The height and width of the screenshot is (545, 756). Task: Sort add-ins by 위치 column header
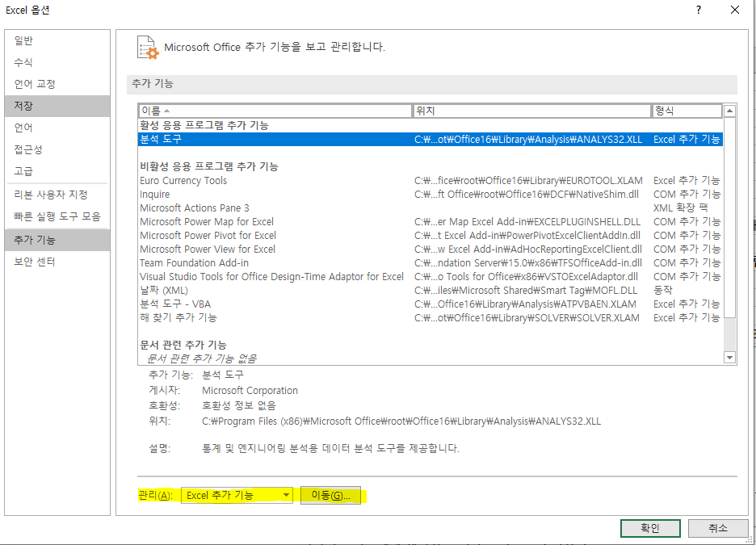(531, 111)
